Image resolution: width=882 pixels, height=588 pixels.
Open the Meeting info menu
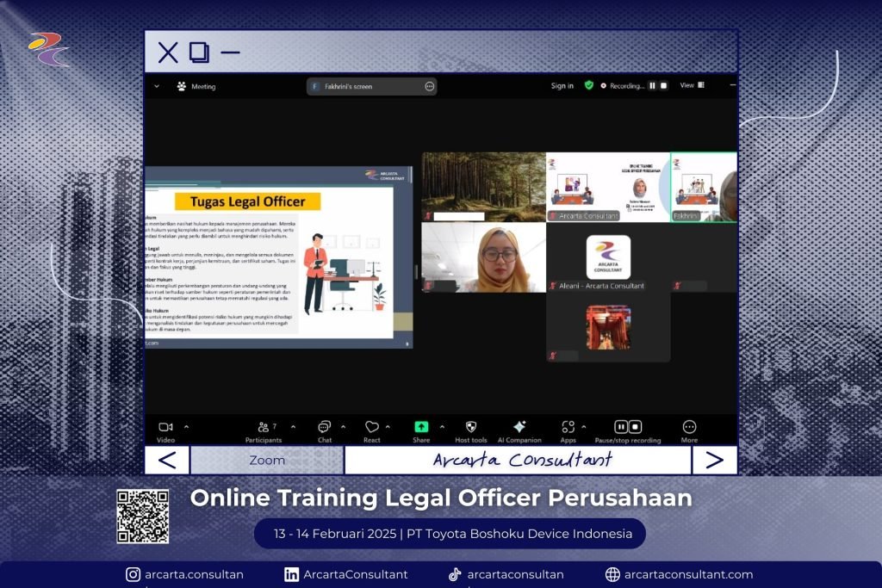[196, 86]
